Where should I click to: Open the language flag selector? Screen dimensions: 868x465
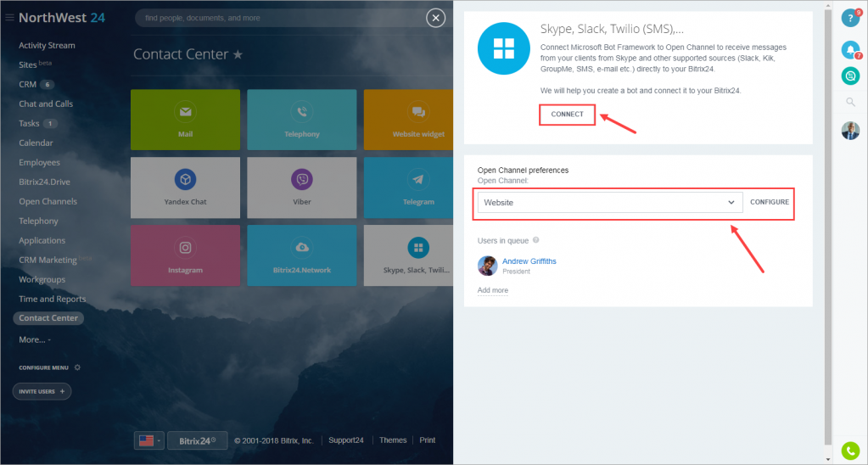point(149,440)
